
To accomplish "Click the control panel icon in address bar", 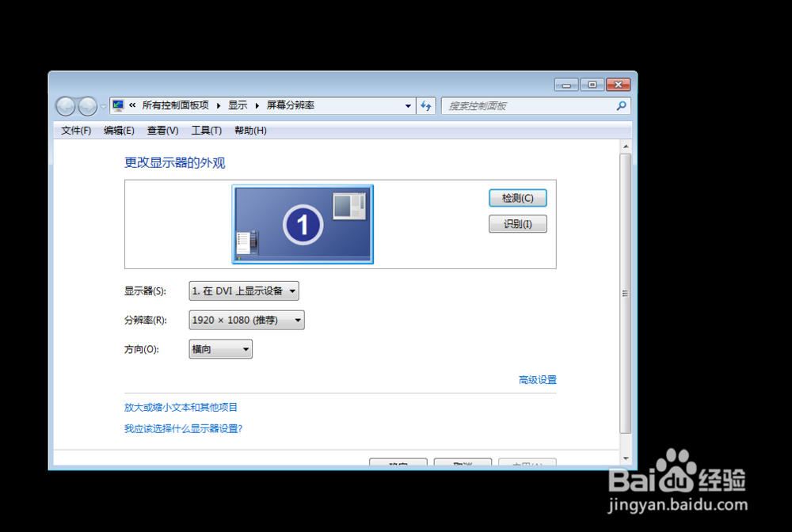I will pos(118,105).
